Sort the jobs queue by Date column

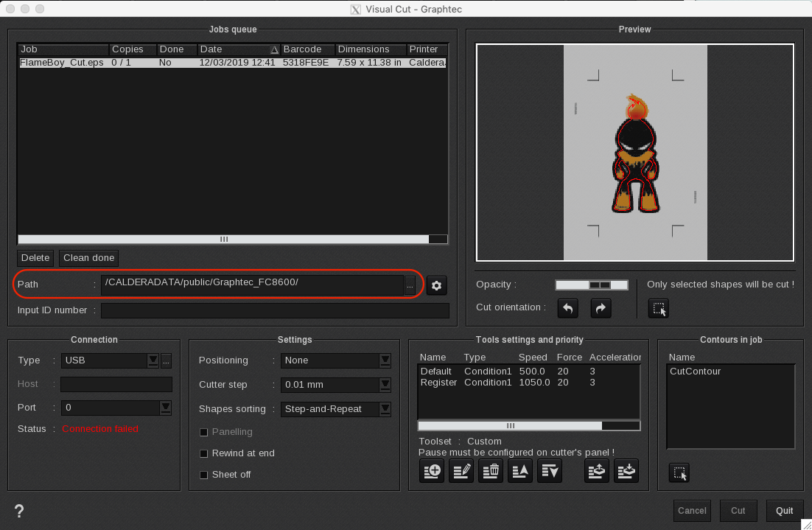tap(239, 49)
